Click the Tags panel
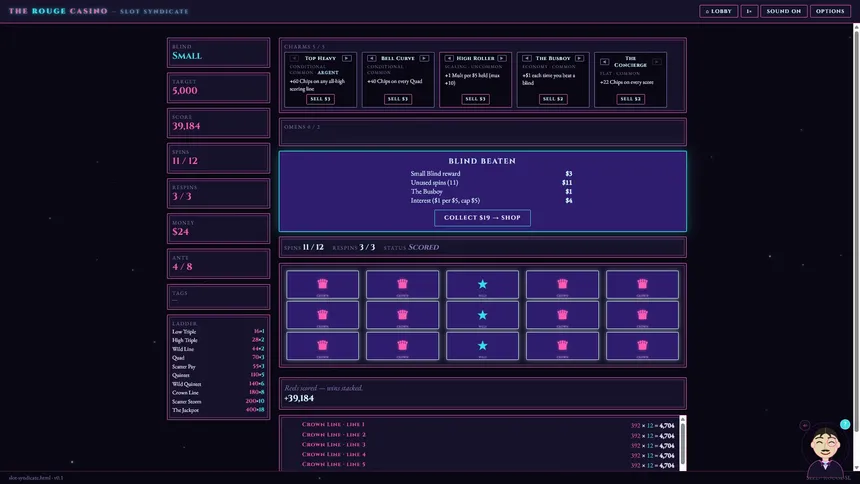Viewport: 860px width, 484px height. 218,297
